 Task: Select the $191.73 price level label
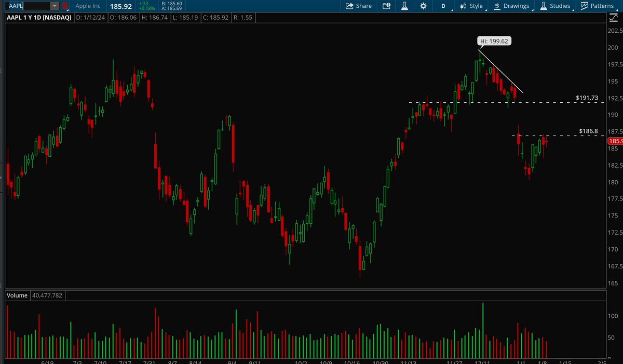587,98
